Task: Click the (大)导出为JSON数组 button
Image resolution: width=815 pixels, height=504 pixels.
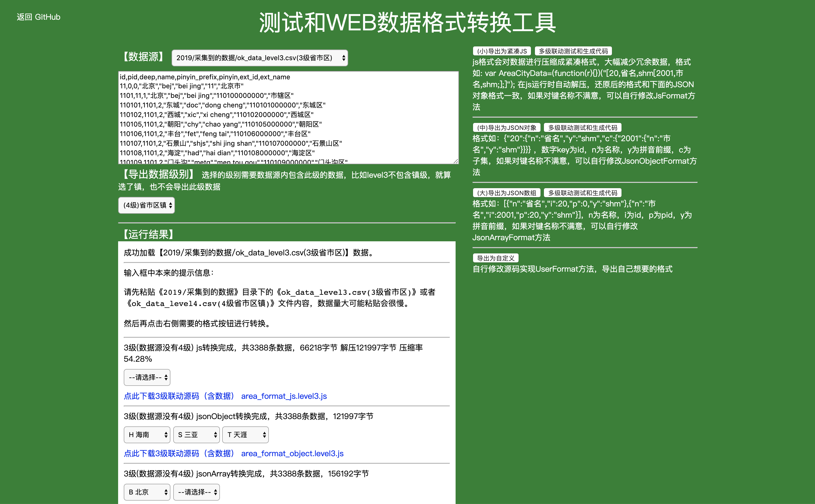Action: 507,193
